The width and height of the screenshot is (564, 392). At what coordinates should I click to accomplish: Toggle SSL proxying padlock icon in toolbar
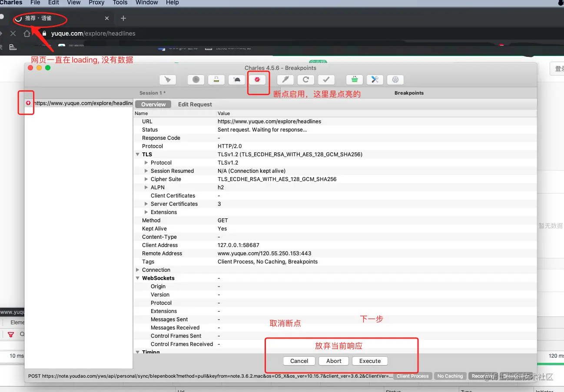click(x=216, y=79)
